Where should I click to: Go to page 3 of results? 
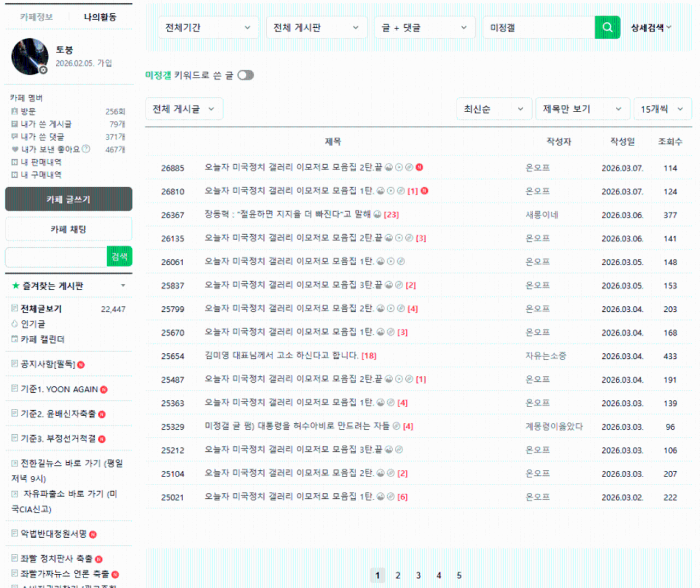(418, 575)
